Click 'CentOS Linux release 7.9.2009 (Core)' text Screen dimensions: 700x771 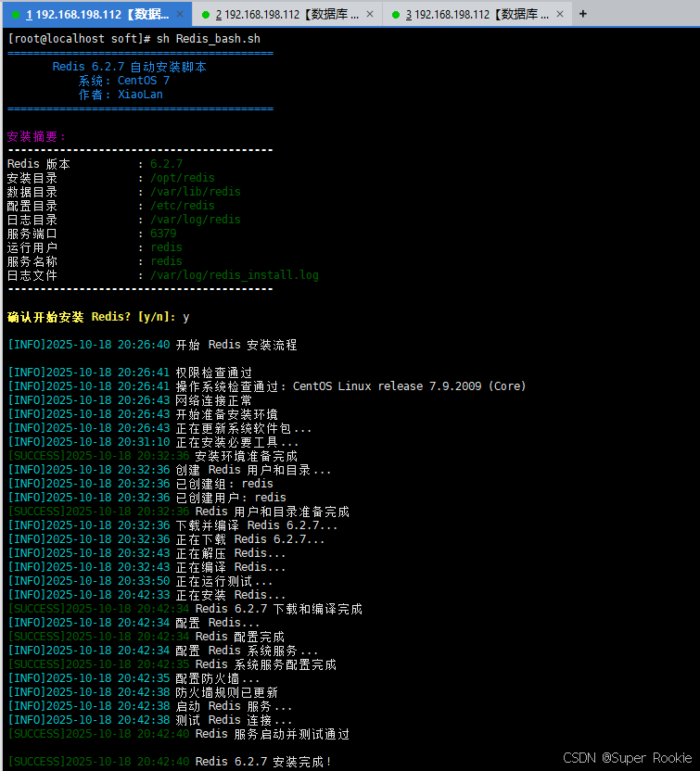click(409, 386)
